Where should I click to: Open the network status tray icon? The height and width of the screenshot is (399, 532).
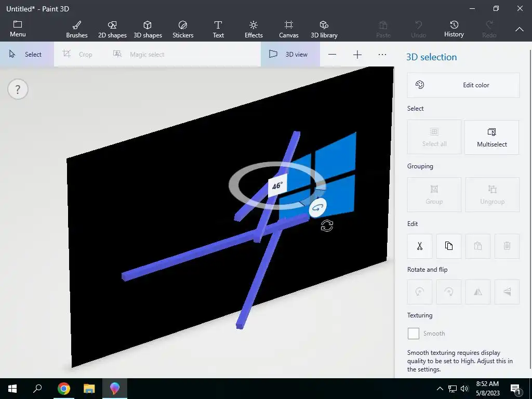pos(452,389)
